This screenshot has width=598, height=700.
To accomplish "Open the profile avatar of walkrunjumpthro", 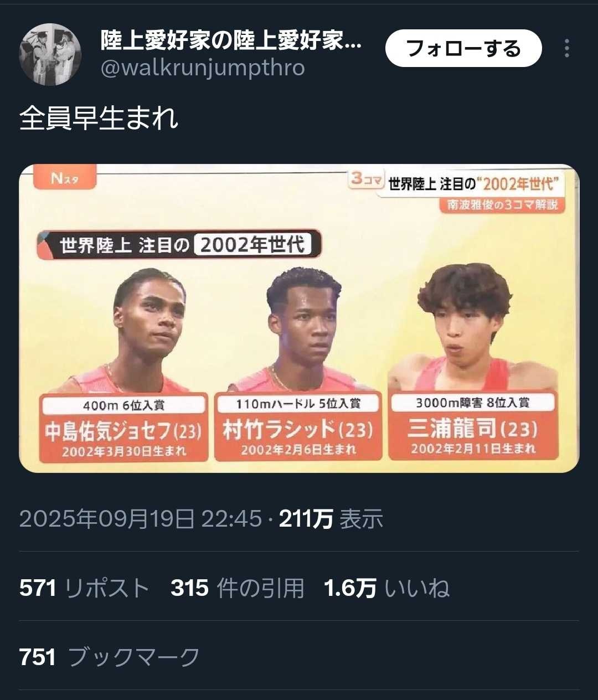I will [x=50, y=54].
